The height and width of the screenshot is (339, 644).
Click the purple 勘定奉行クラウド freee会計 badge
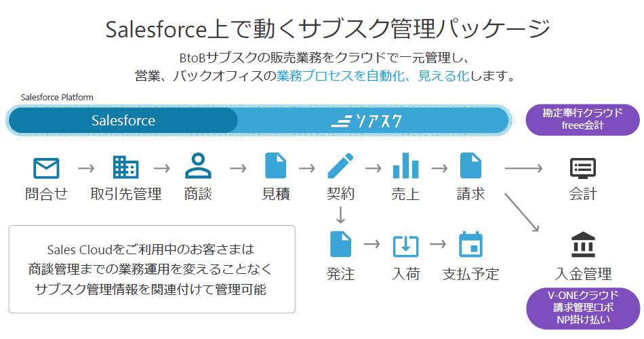[582, 119]
